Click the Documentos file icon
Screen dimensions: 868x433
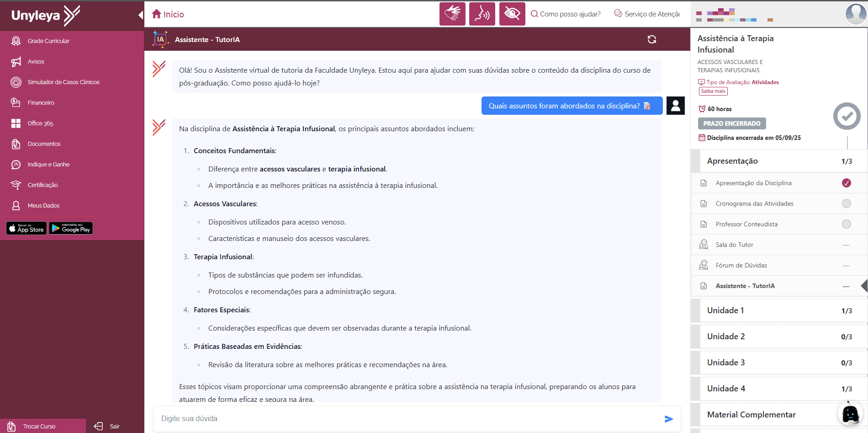tap(16, 144)
